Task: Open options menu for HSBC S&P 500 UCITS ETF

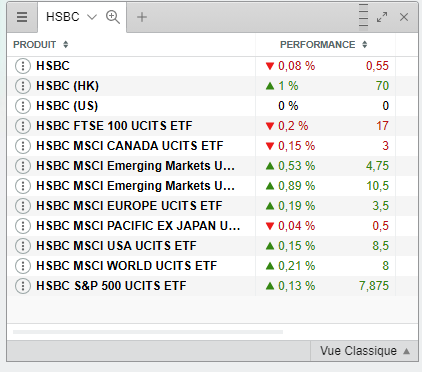Action: click(x=23, y=286)
